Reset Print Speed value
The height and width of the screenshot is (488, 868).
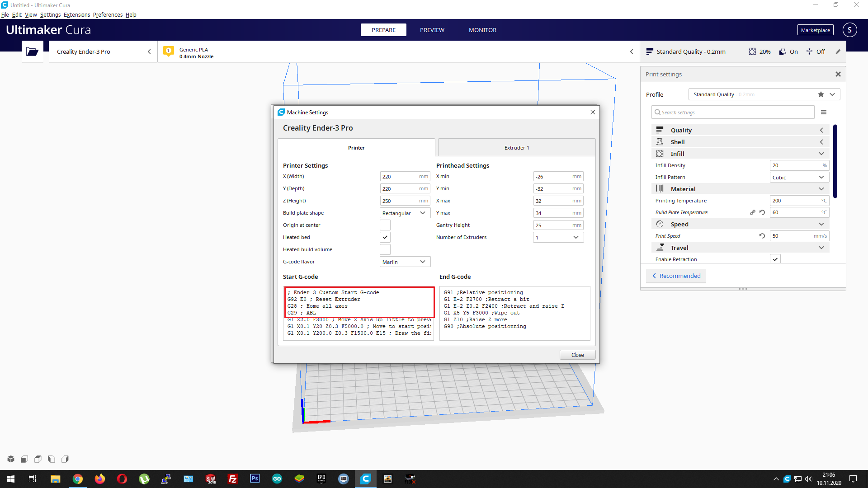[762, 236]
